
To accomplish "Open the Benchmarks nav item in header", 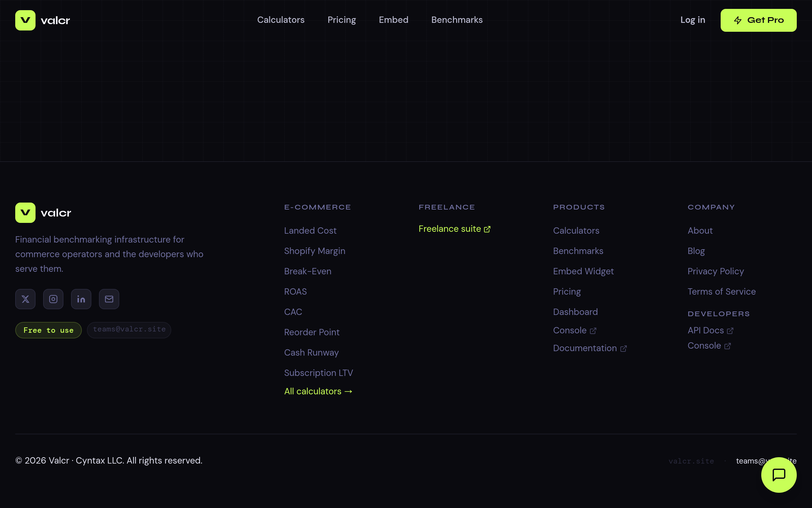I will point(457,20).
